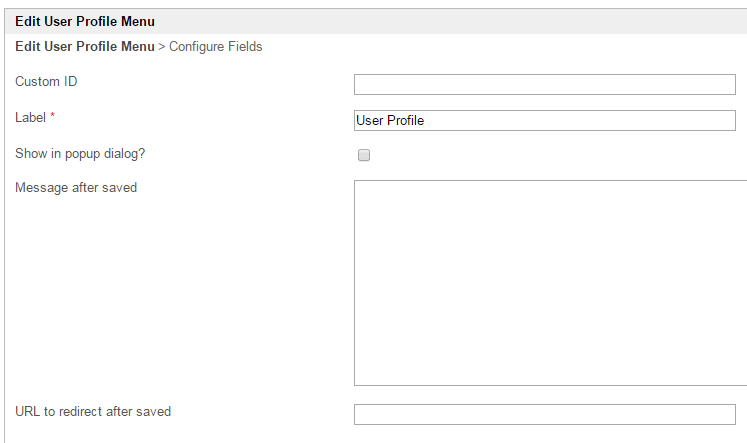The width and height of the screenshot is (747, 443).
Task: Click the Edit User Profile Menu header title
Action: [x=84, y=21]
